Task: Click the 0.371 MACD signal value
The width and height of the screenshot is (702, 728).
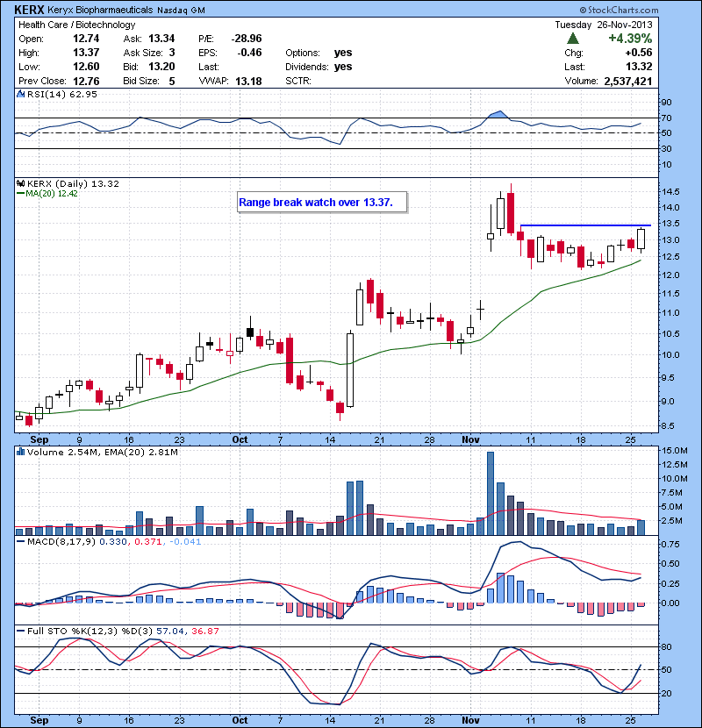Action: [148, 541]
